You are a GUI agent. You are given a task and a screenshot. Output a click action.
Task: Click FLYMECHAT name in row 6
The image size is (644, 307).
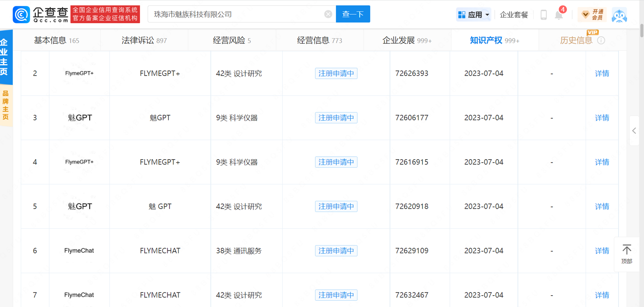160,251
